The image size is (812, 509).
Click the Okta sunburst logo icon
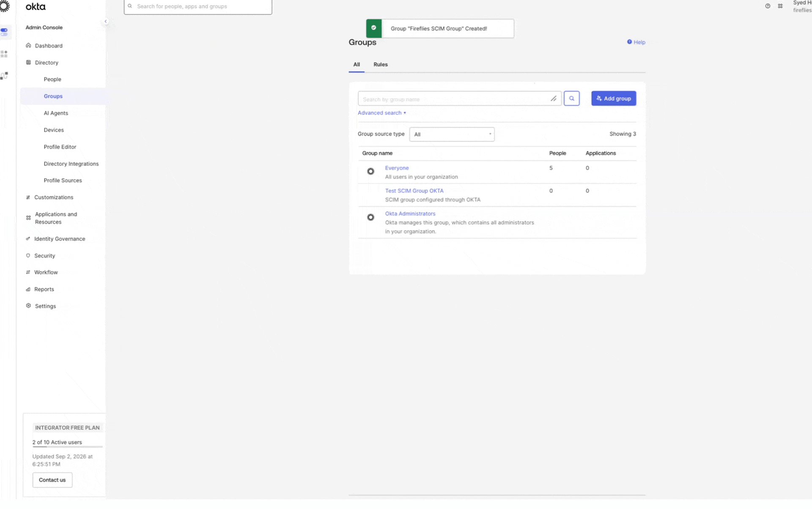coord(5,6)
